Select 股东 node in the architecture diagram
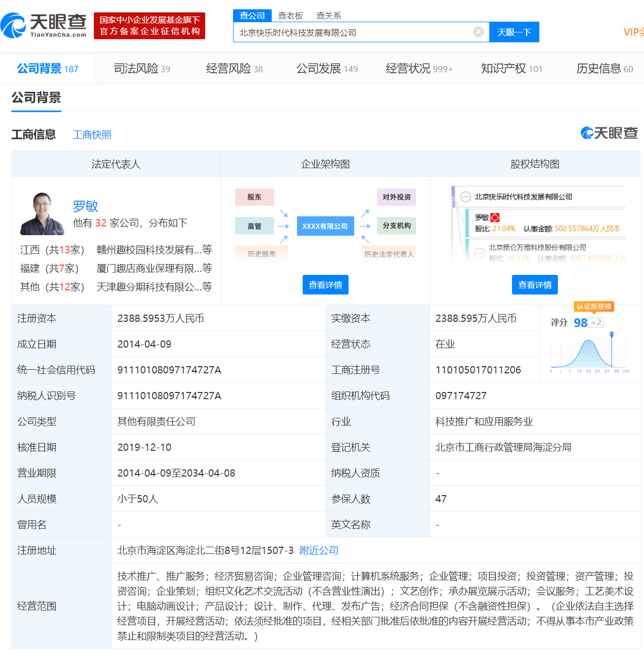 tap(254, 196)
